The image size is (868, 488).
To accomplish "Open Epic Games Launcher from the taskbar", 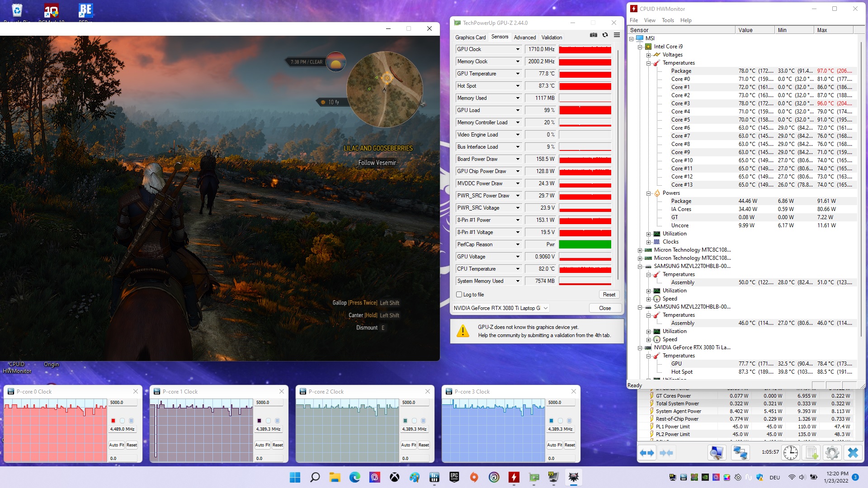I will click(x=454, y=477).
